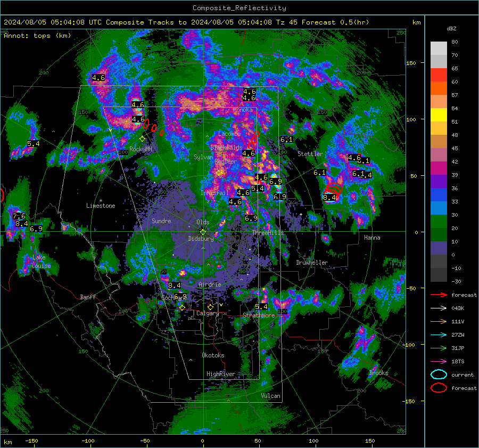This screenshot has height=448, width=479.
Task: Click the Sylvan lake label
Action: pyautogui.click(x=203, y=157)
